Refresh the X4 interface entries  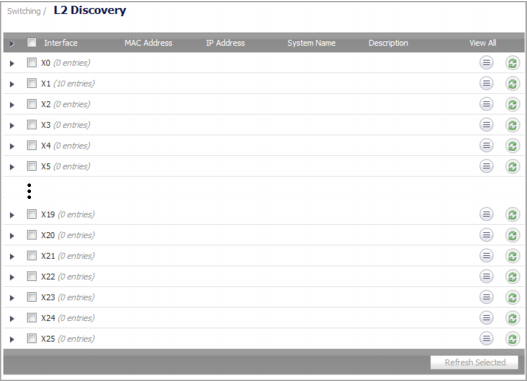click(x=512, y=146)
